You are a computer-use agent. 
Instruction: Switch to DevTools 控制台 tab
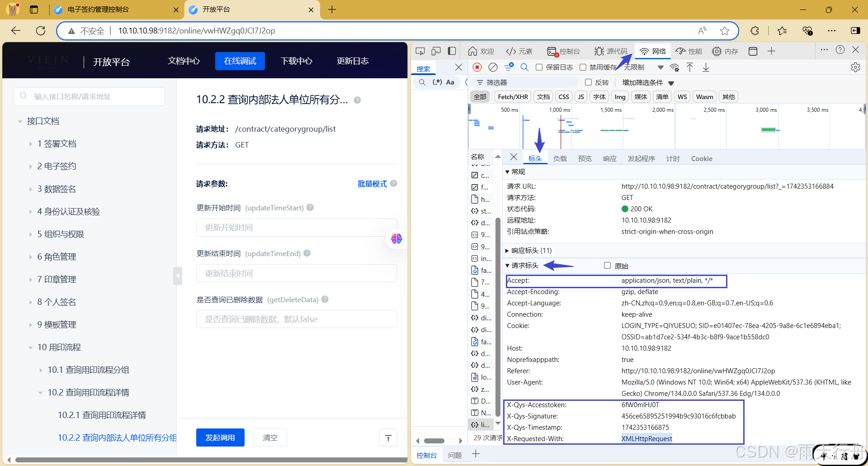[x=564, y=51]
